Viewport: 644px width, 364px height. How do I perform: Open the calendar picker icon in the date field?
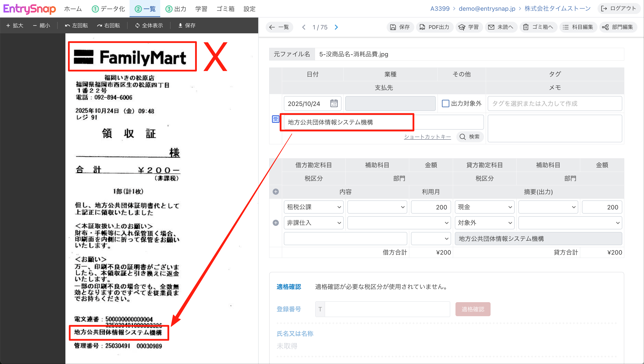334,103
